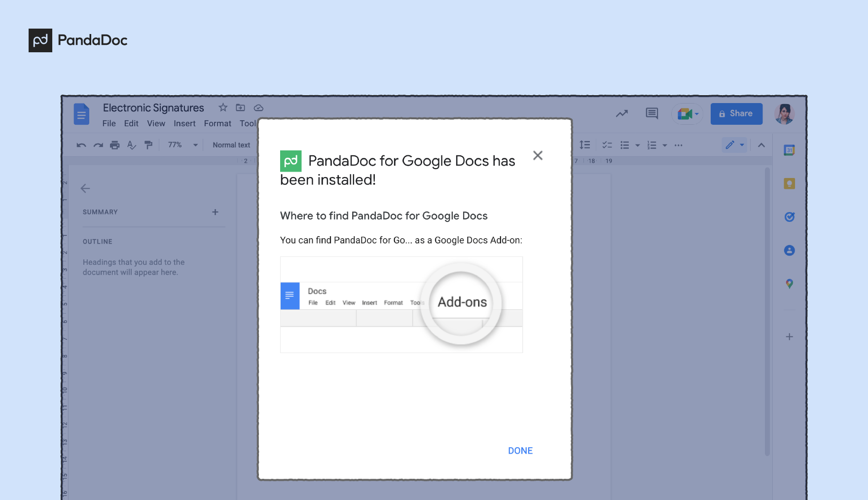Open Contacts side panel
868x500 pixels.
point(790,250)
